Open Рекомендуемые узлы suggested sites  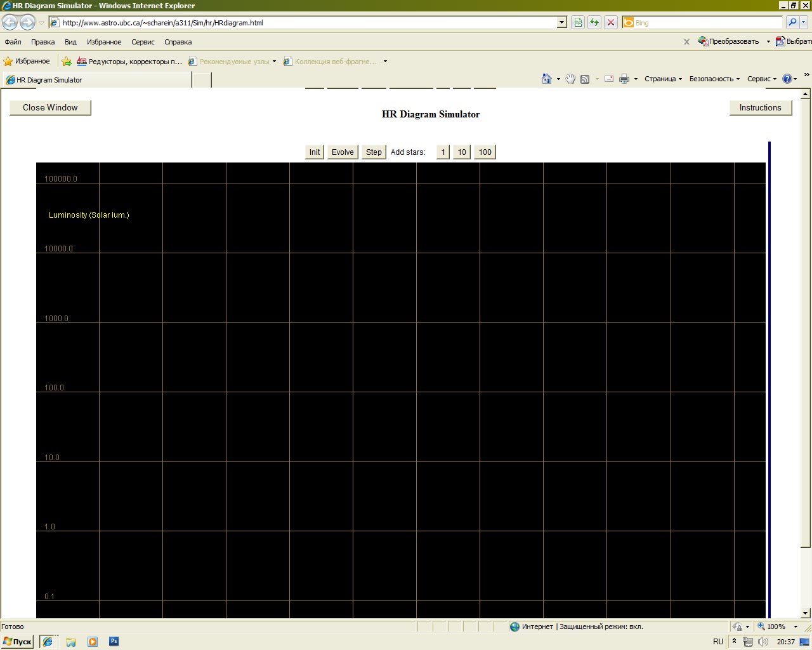232,62
